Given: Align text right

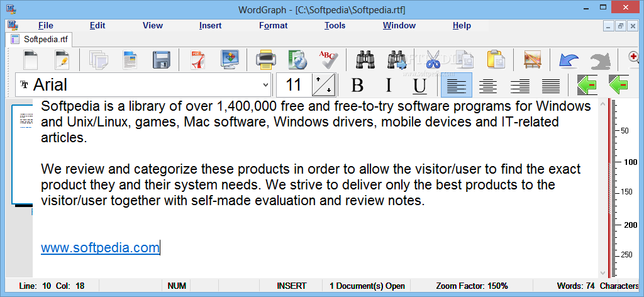Looking at the screenshot, I should click(x=520, y=85).
